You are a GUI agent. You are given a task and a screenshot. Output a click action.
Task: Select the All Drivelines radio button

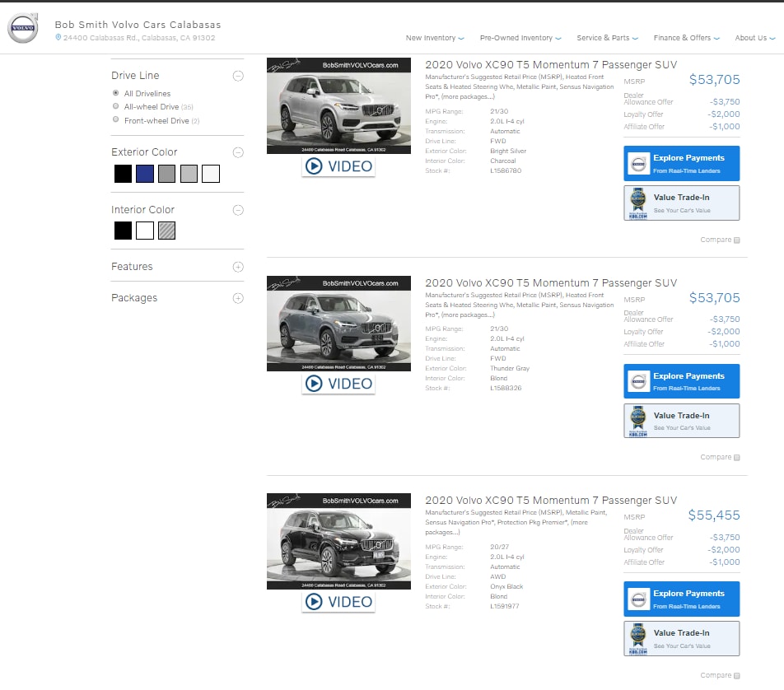tap(115, 93)
